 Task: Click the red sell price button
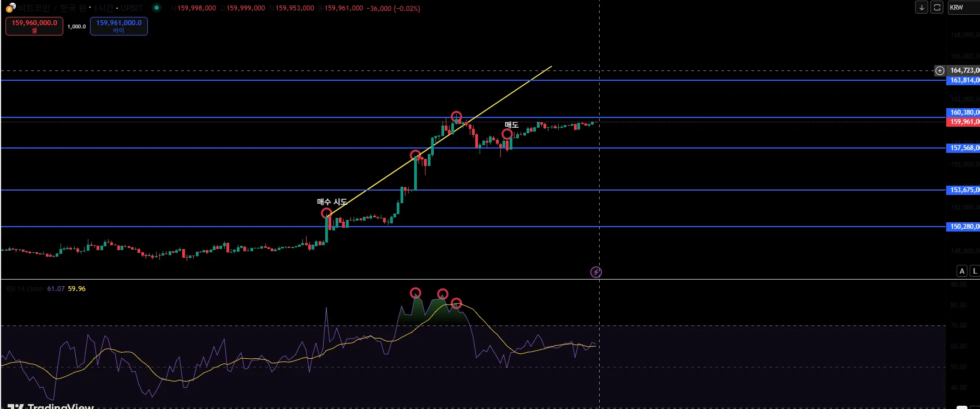click(x=34, y=26)
